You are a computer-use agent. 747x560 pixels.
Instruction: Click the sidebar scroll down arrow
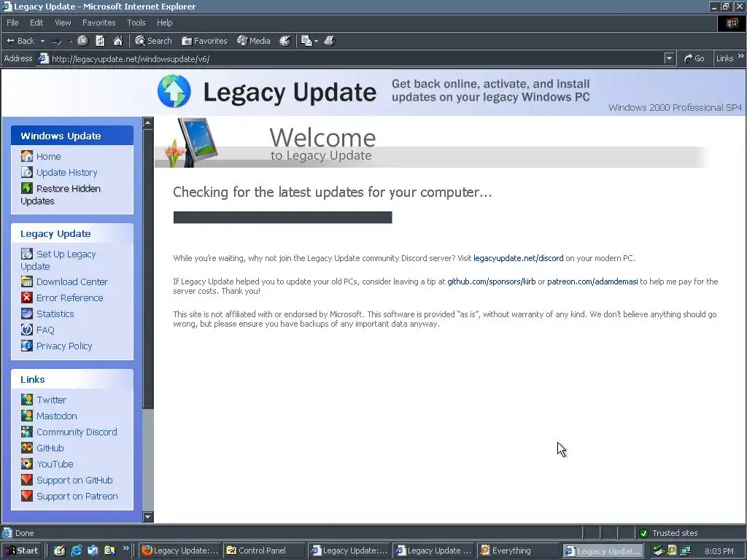[148, 517]
